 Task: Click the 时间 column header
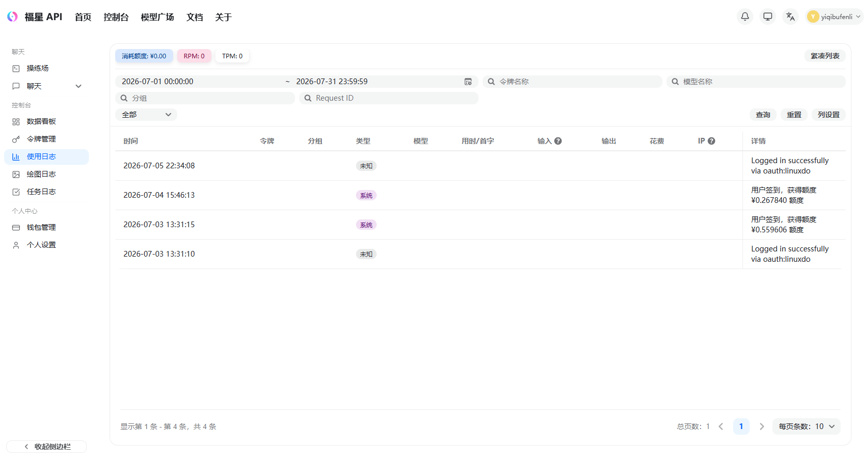tap(131, 141)
